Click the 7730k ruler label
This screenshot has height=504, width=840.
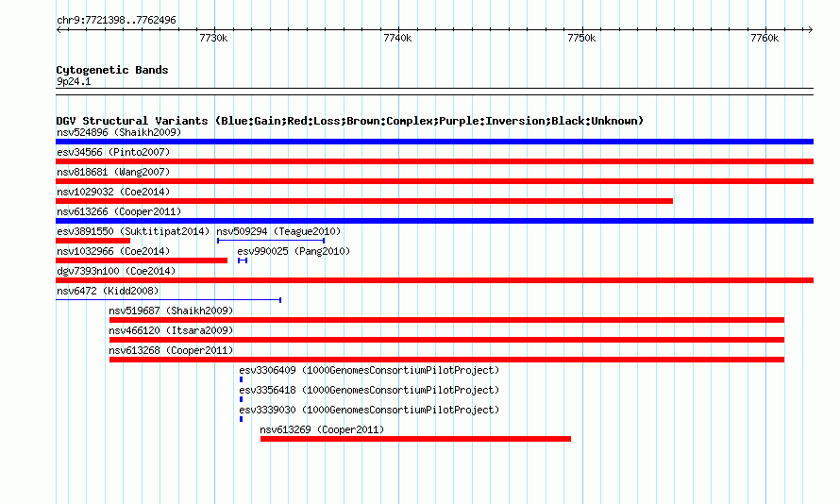[213, 38]
